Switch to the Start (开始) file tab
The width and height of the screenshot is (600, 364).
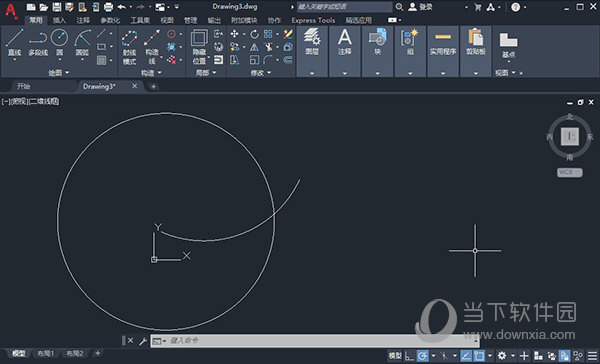coord(24,87)
